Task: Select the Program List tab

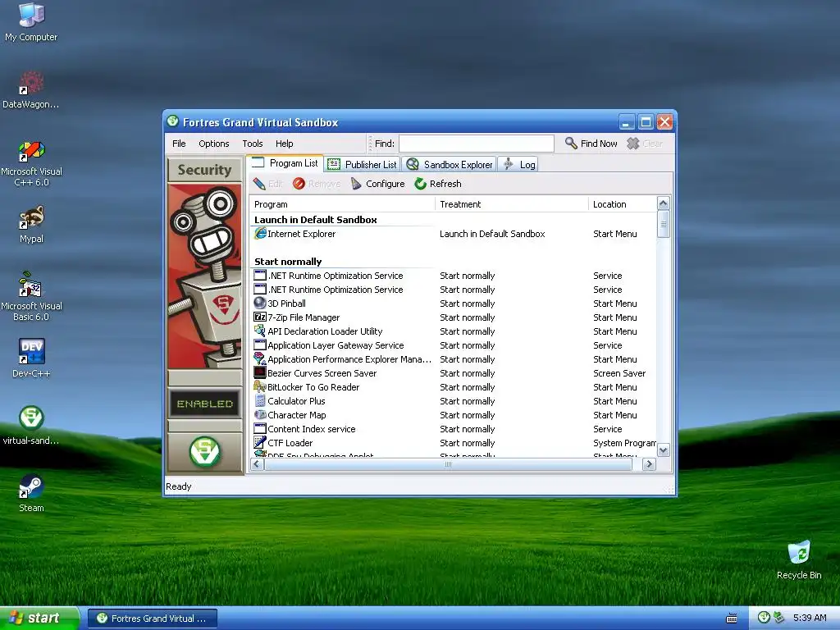Action: [285, 163]
